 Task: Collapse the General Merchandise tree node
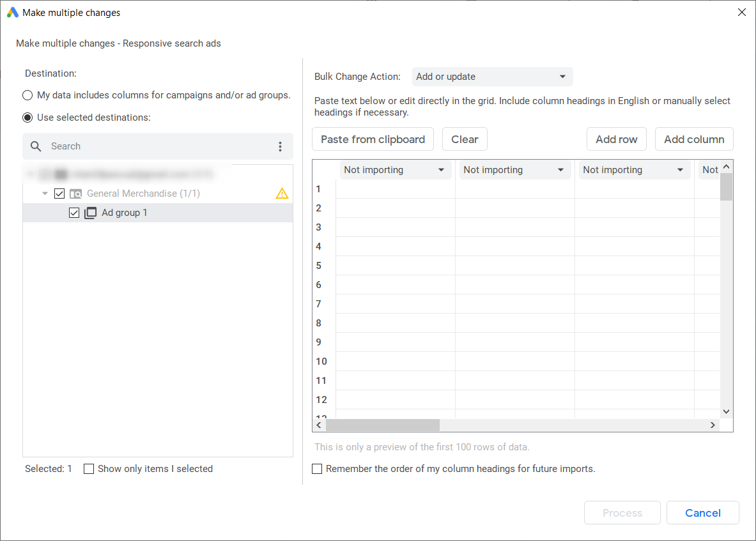pyautogui.click(x=45, y=194)
